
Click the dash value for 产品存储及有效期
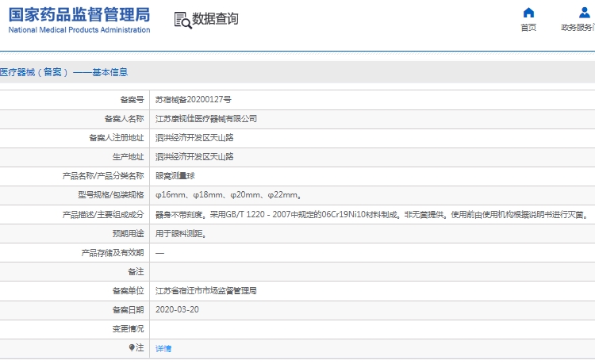159,253
